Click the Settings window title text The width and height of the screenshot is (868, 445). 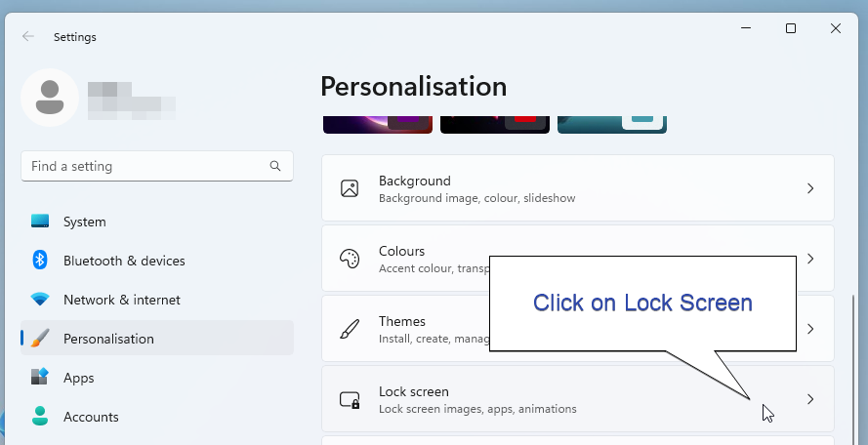click(x=75, y=37)
